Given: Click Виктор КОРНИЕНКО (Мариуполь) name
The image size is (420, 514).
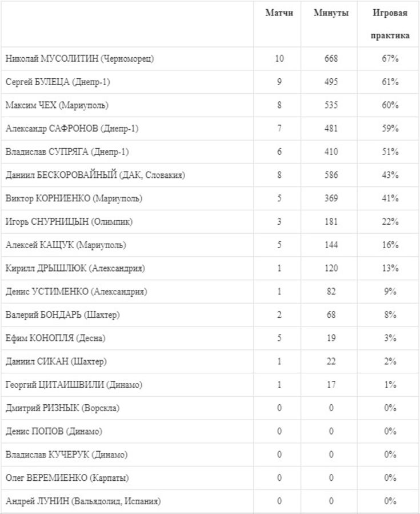Looking at the screenshot, I should pos(74,199).
